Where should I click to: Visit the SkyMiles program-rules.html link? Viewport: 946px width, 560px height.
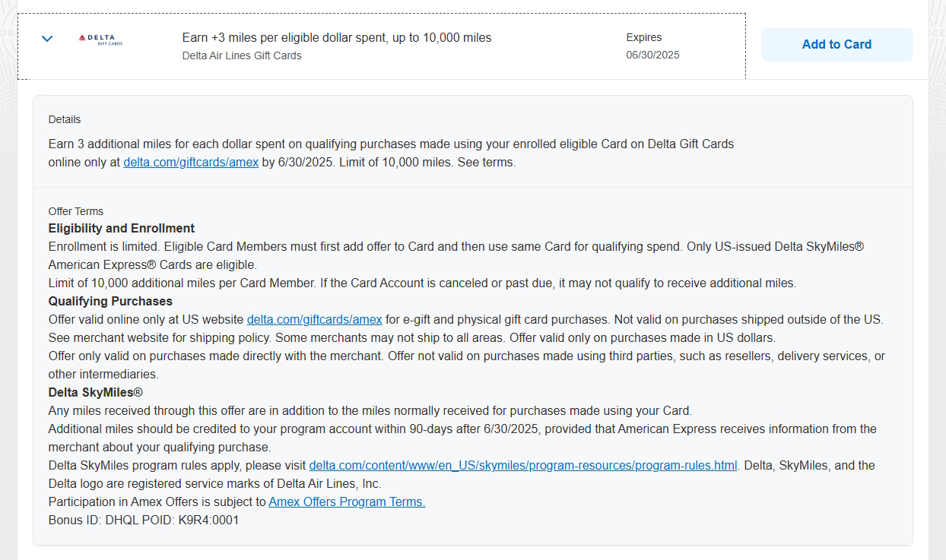point(522,465)
